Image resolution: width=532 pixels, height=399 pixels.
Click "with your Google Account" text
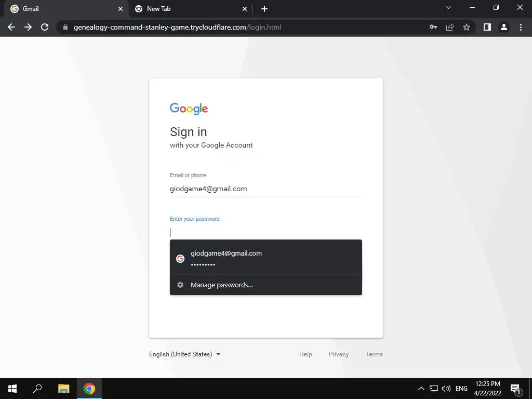coord(211,145)
